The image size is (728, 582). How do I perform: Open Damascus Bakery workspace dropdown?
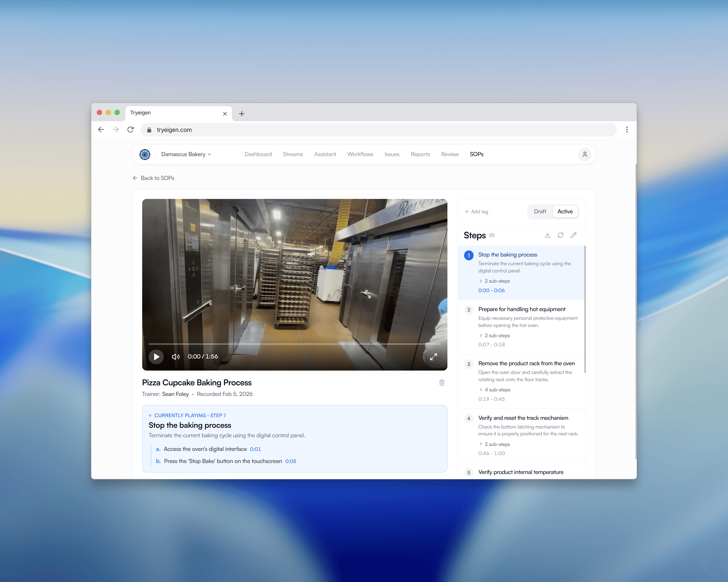click(x=186, y=155)
